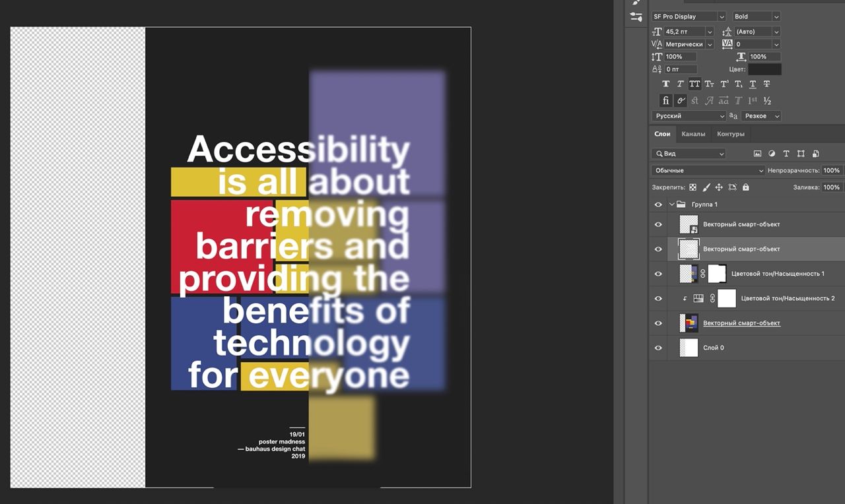This screenshot has height=504, width=845.
Task: Toggle titling alternates OpenType button
Action: pos(738,101)
